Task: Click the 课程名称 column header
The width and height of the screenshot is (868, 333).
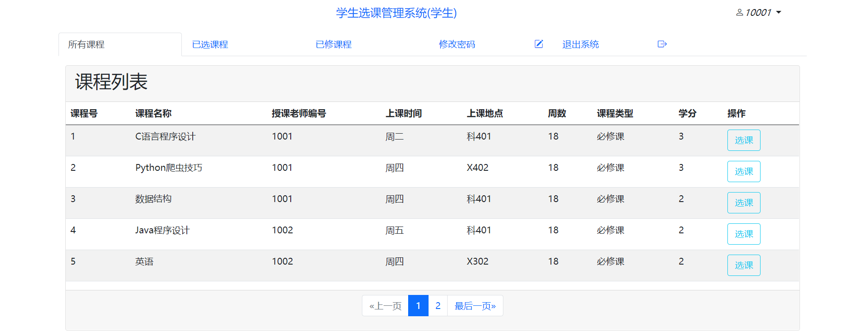Action: click(x=153, y=113)
